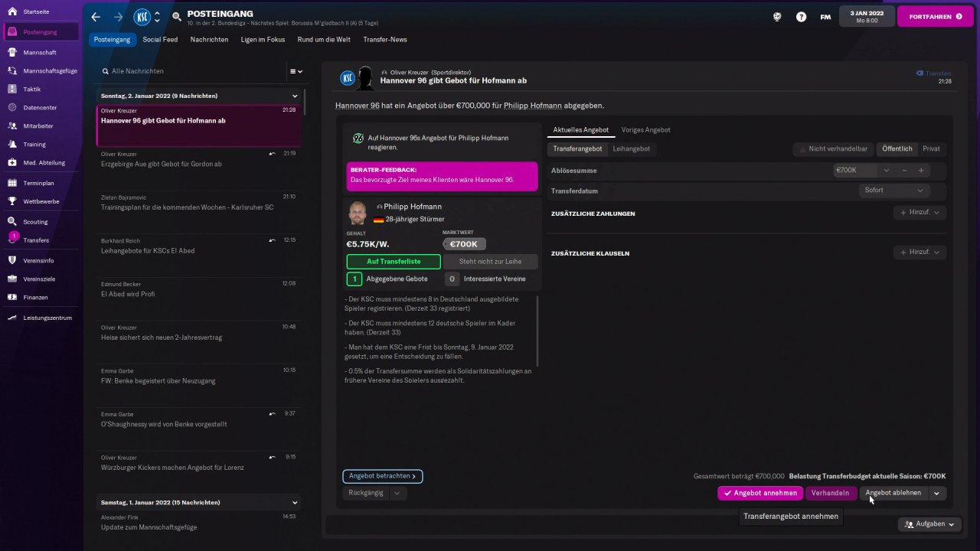This screenshot has height=551, width=980.
Task: Switch to the Nachrichten tab
Action: [209, 40]
